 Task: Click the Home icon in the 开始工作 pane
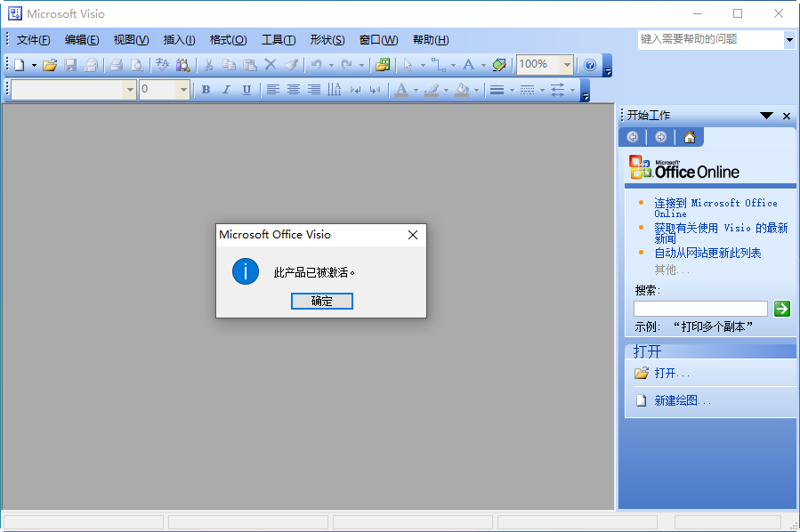coord(690,137)
